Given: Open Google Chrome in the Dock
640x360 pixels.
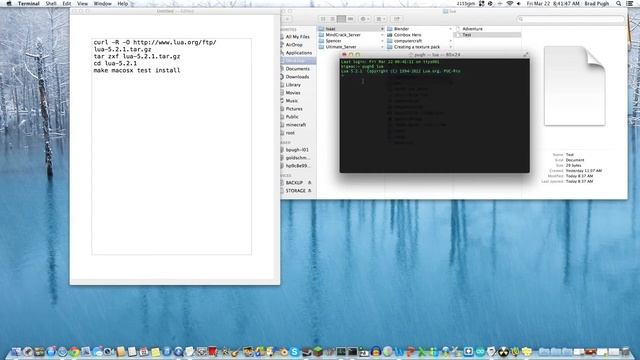Looking at the screenshot, I should pos(74,351).
